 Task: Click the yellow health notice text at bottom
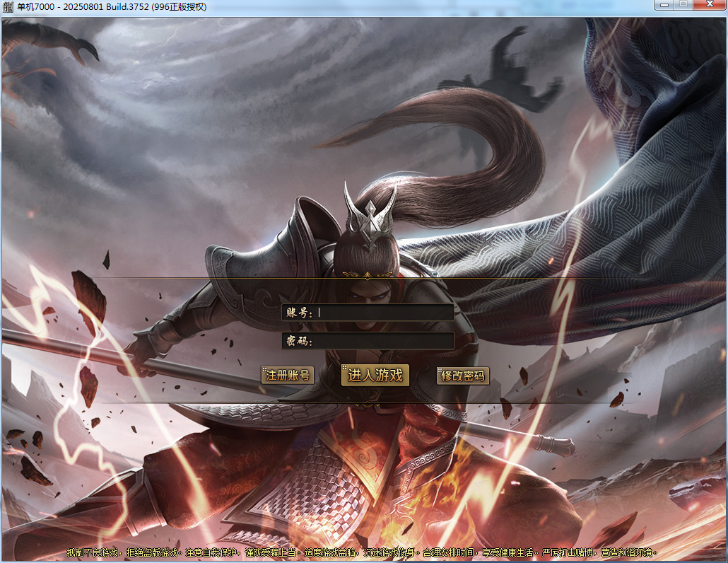point(363,552)
